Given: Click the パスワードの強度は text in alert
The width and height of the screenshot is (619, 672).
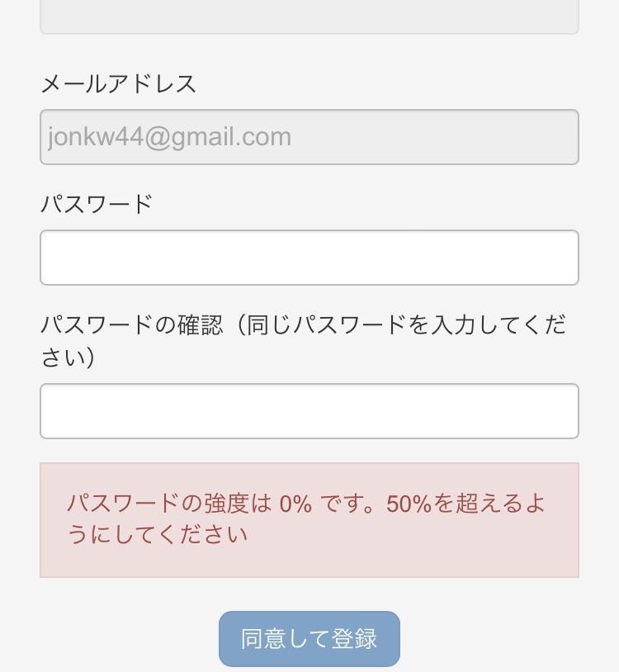Looking at the screenshot, I should tap(169, 504).
